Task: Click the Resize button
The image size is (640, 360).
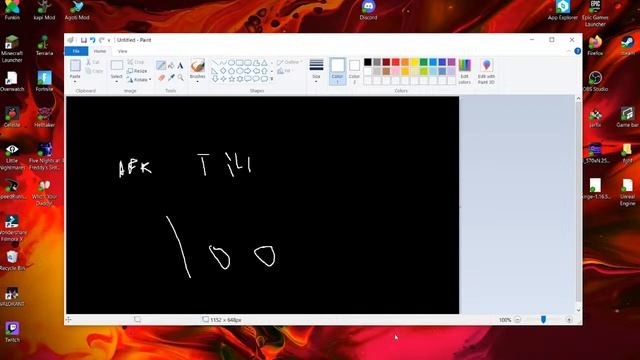Action: [x=137, y=71]
